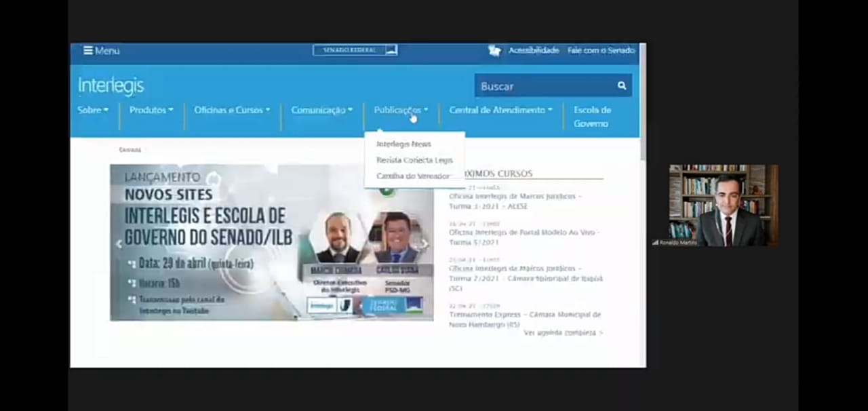Click the Publicações menu item

[400, 109]
